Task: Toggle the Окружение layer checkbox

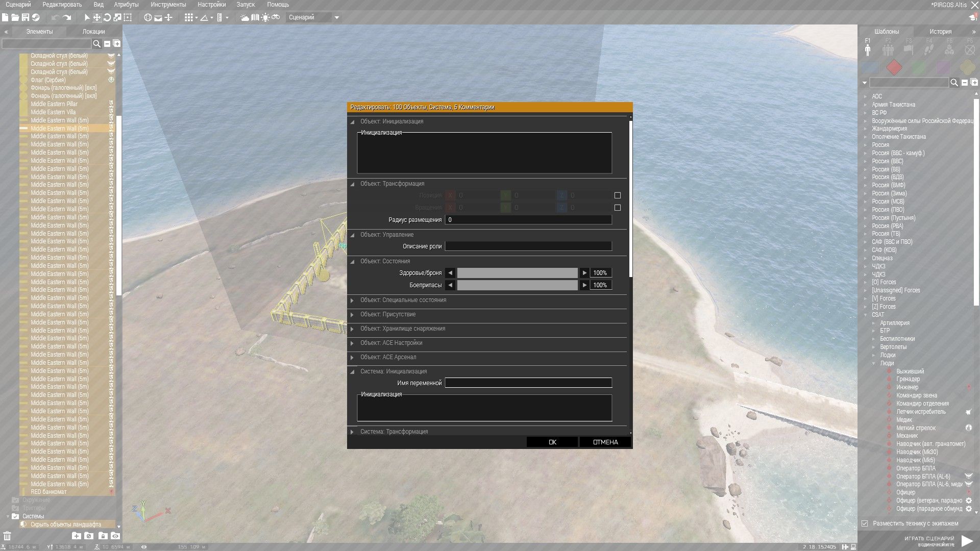Action: pos(15,500)
